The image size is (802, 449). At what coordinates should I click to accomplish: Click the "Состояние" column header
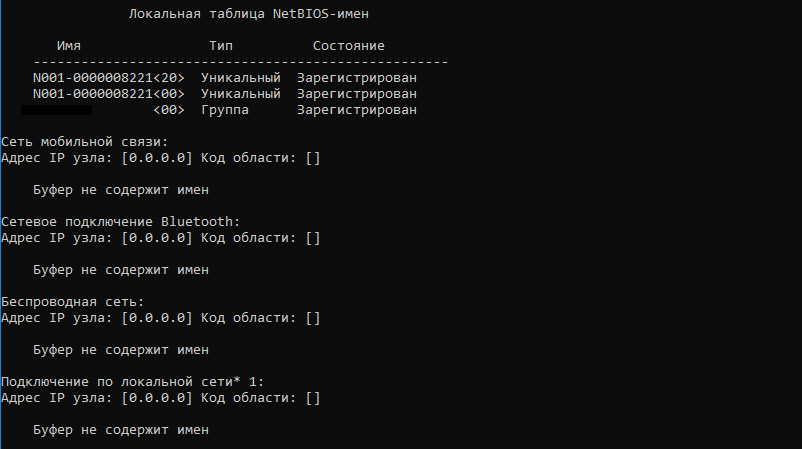tap(348, 46)
